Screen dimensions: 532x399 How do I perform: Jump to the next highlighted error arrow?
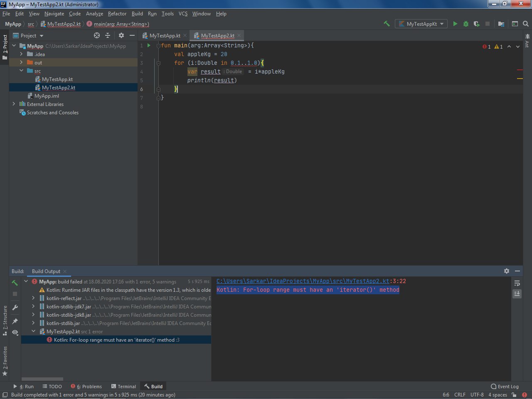coord(518,47)
